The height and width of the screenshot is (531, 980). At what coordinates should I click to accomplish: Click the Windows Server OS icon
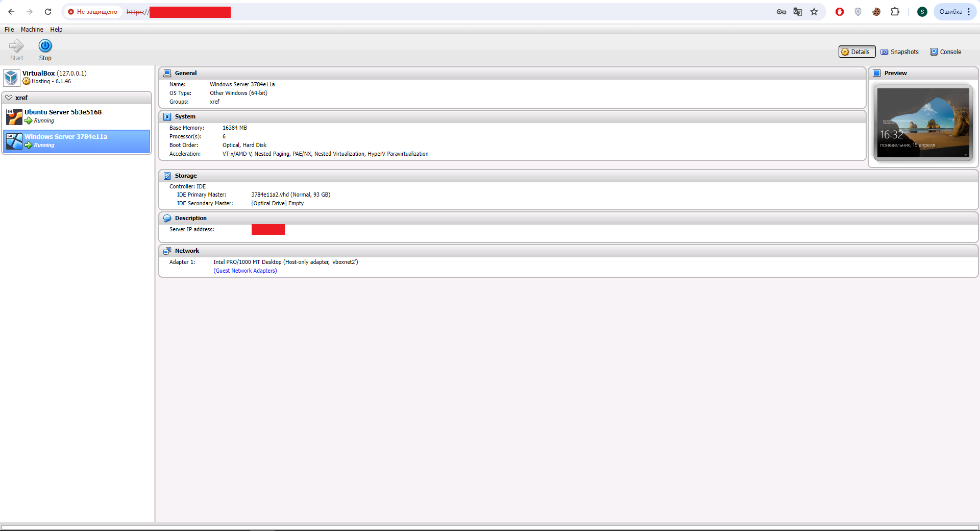pos(14,141)
